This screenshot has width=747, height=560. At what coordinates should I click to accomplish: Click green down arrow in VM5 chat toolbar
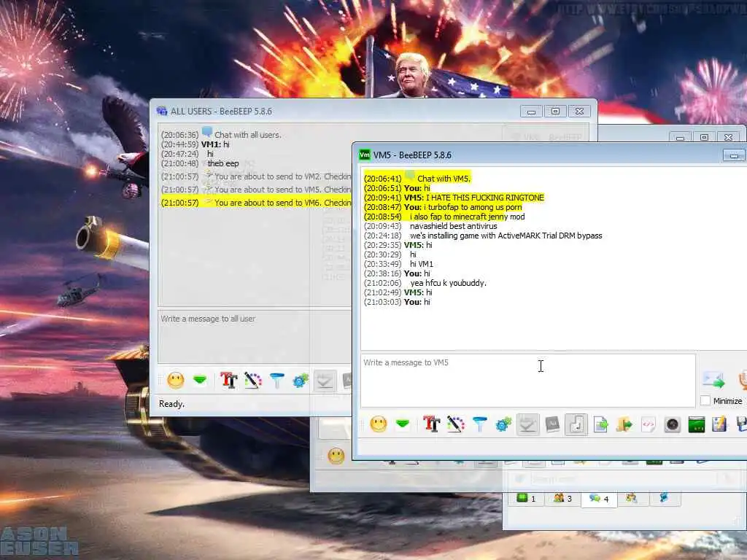point(403,424)
